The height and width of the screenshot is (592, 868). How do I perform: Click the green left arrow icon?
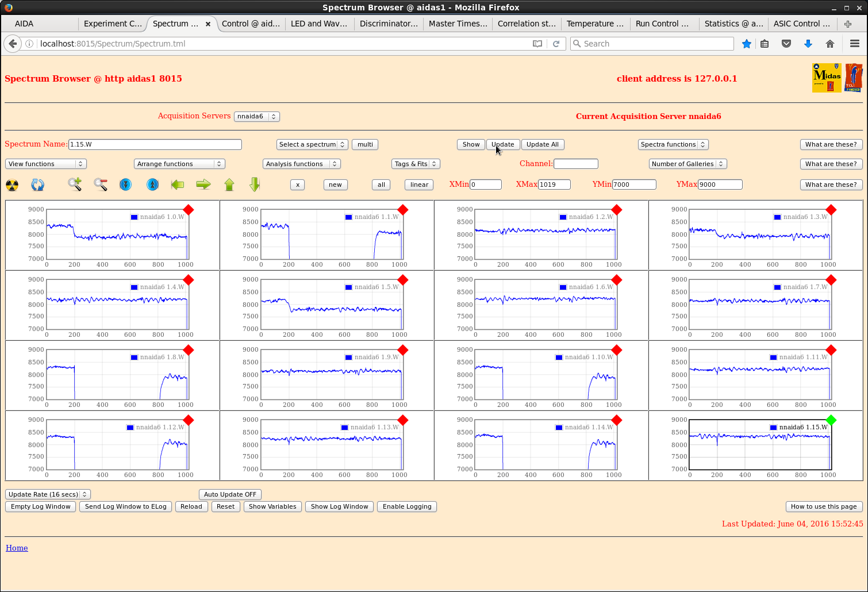click(x=178, y=184)
